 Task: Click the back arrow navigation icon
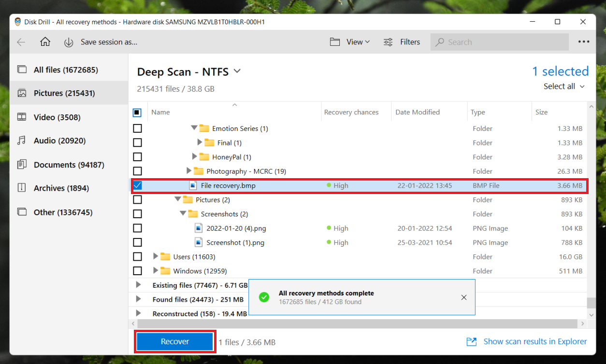click(21, 42)
